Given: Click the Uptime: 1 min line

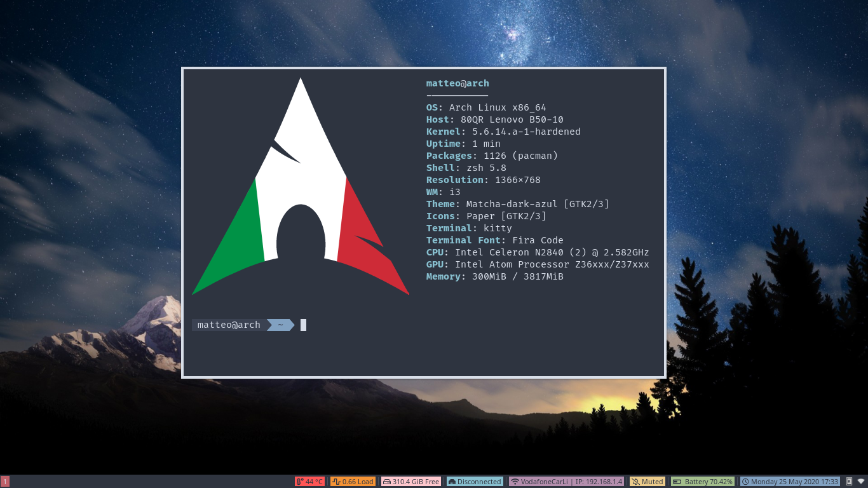Looking at the screenshot, I should click(x=463, y=144).
